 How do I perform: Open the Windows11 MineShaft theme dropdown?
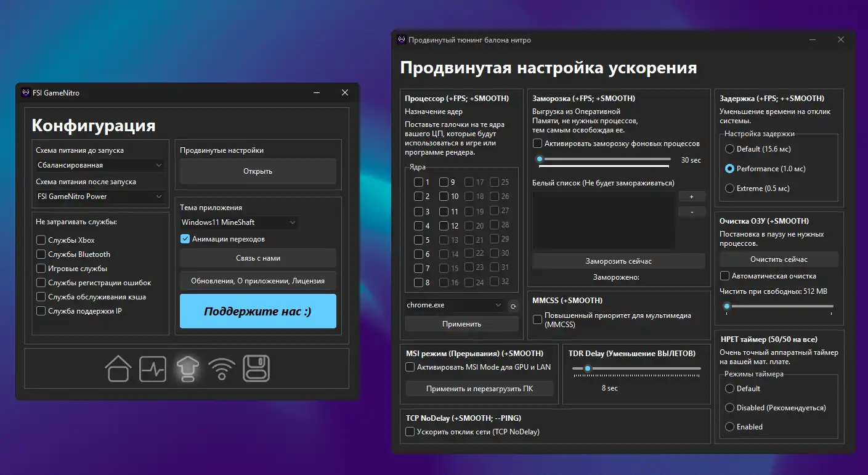239,222
